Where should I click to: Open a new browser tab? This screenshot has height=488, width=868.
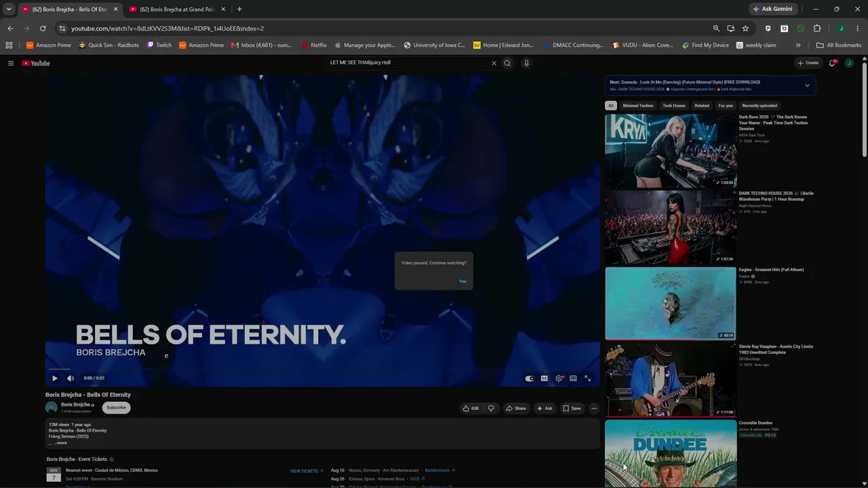coord(239,9)
